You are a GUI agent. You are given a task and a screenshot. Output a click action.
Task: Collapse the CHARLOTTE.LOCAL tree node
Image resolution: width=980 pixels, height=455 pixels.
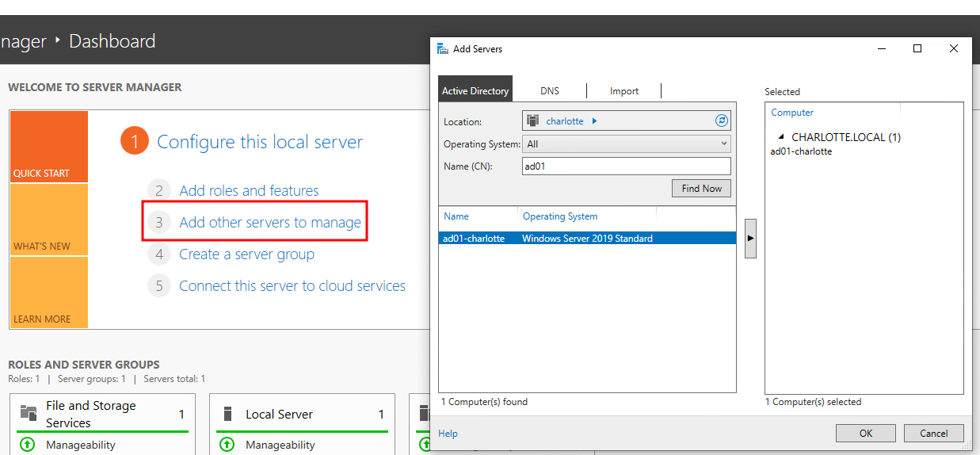point(781,137)
